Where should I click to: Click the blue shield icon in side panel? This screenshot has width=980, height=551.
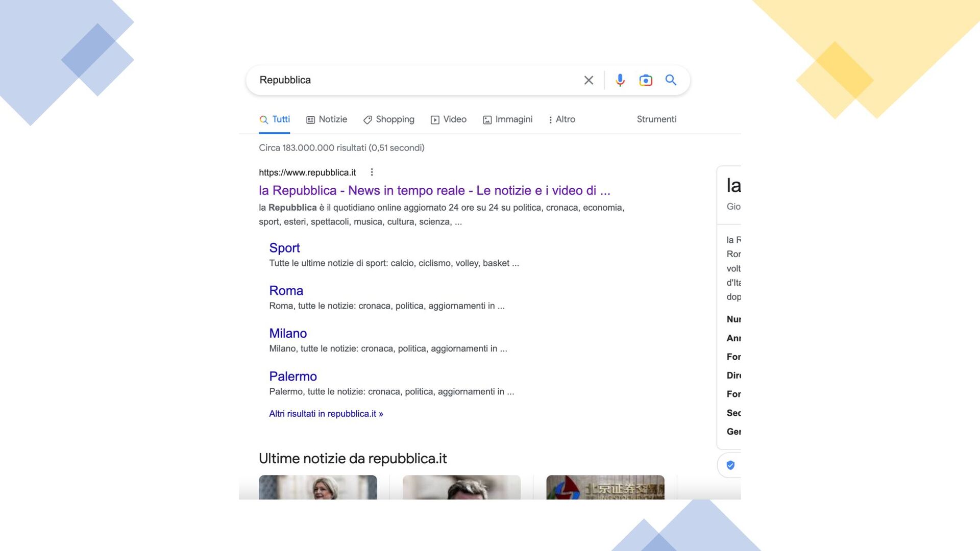pos(730,465)
